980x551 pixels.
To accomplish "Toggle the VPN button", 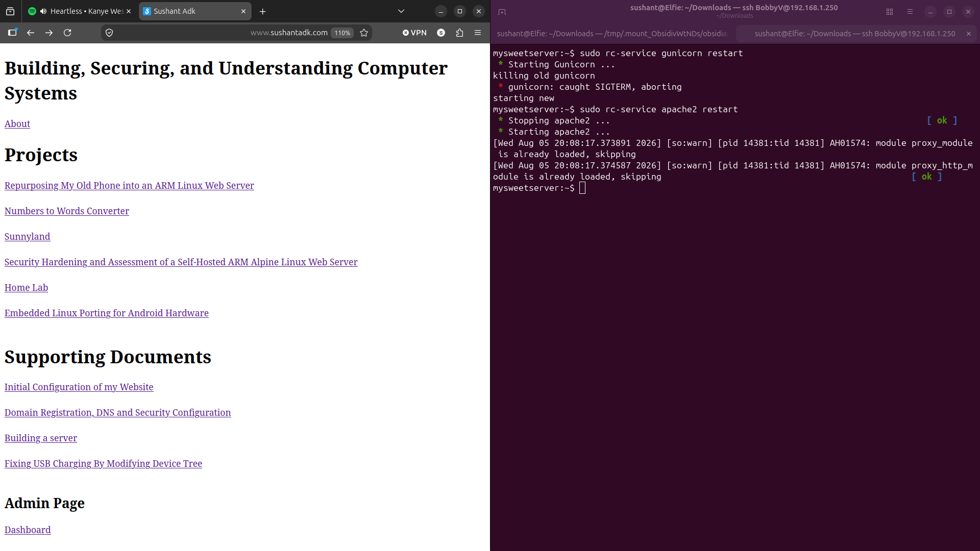I will (414, 33).
